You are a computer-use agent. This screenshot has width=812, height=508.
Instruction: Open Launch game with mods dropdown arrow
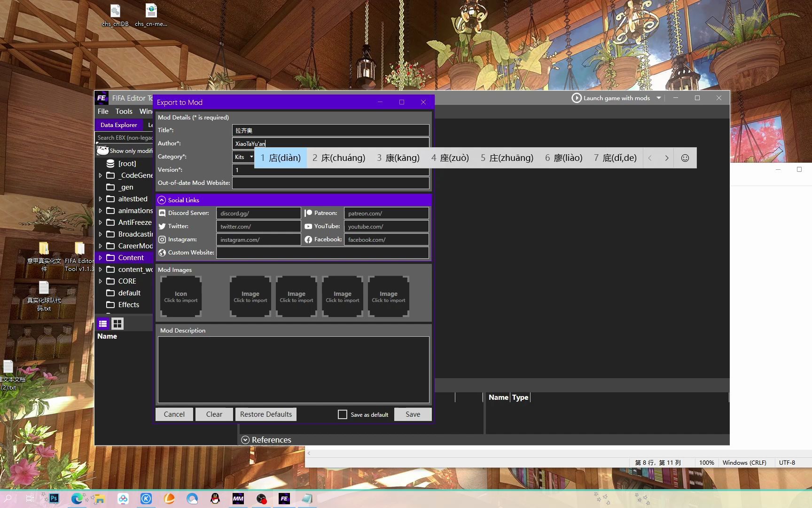(659, 98)
